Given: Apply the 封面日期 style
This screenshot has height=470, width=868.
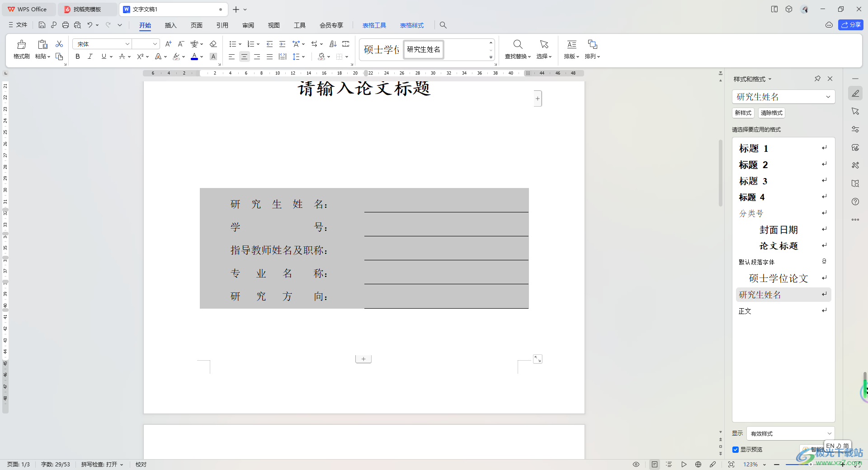Looking at the screenshot, I should click(x=783, y=230).
